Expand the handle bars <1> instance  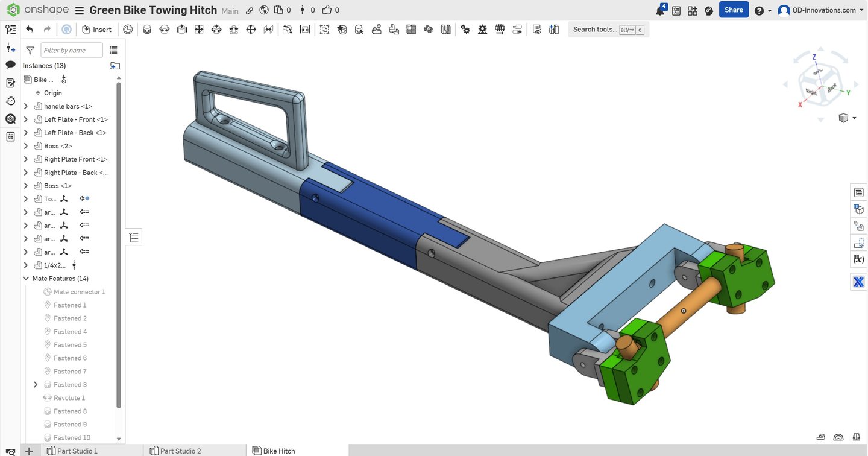25,106
